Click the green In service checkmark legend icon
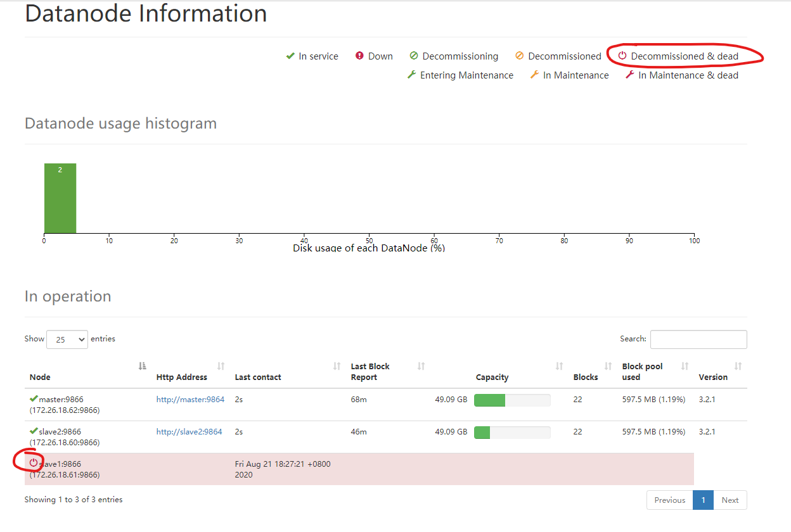791x532 pixels. (290, 56)
